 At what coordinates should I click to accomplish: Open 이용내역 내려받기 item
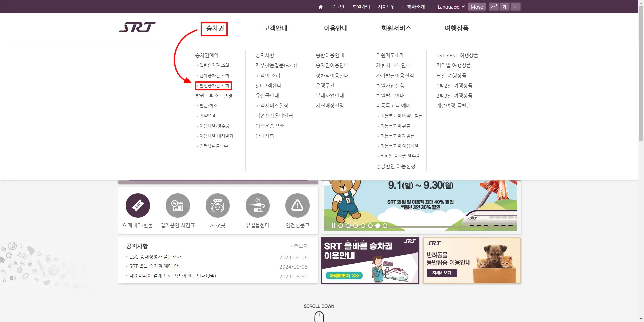(216, 136)
